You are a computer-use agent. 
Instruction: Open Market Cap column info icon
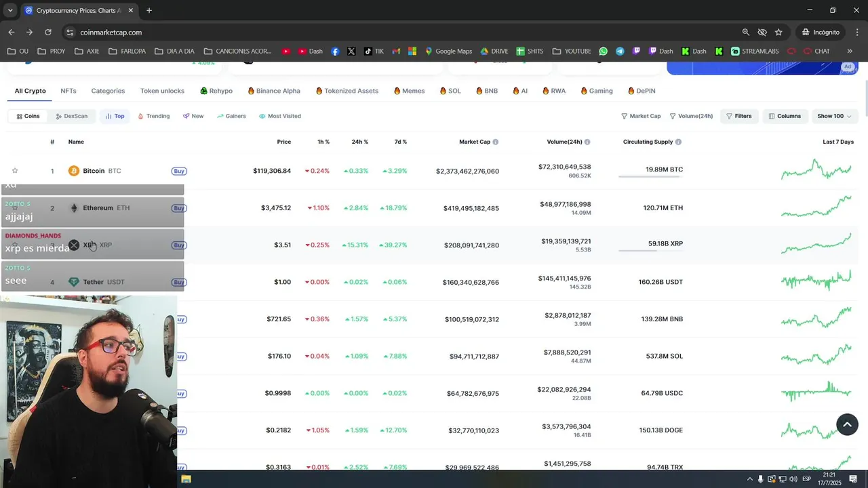tap(496, 142)
